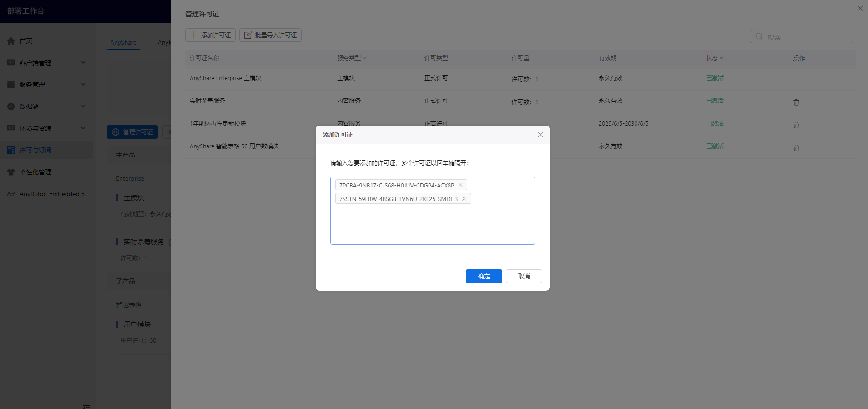Click the 许可与订阅 sidebar icon

click(x=11, y=150)
